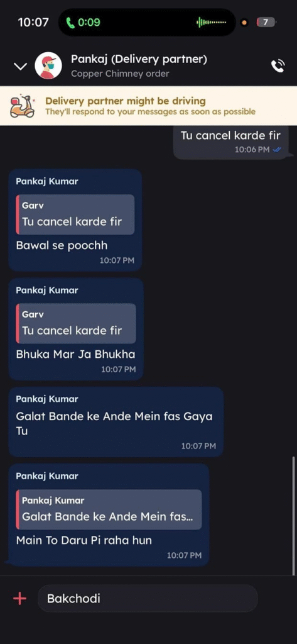Tap the audio waveform indicator in status bar
This screenshot has height=644, width=297.
click(211, 22)
